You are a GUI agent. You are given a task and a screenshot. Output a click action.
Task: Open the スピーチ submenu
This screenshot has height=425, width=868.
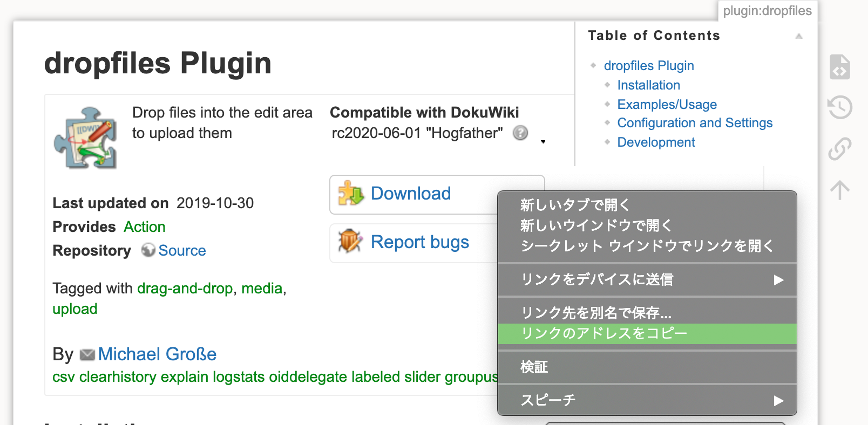(x=647, y=400)
